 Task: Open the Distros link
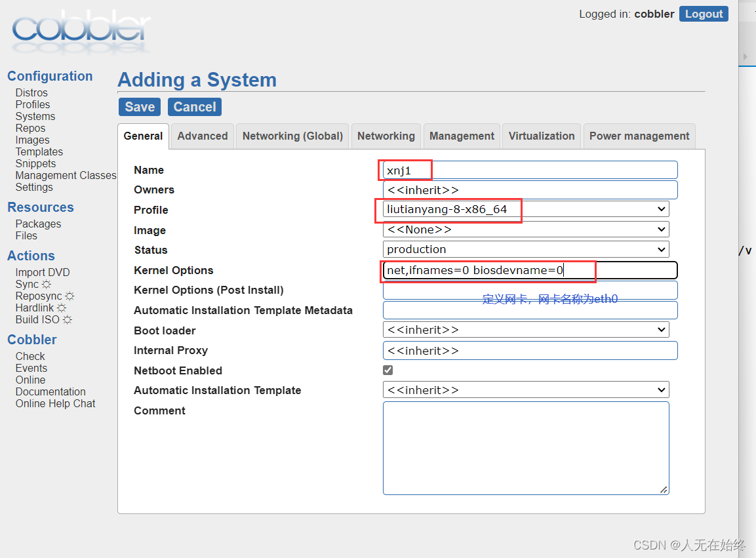tap(31, 92)
